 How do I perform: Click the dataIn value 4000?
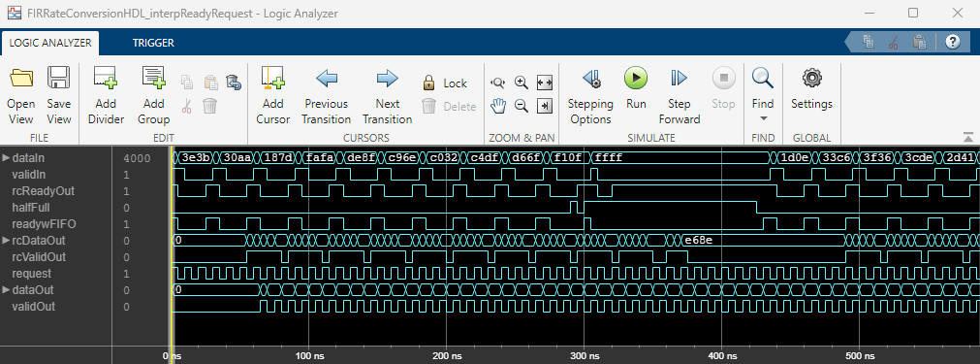pyautogui.click(x=137, y=159)
